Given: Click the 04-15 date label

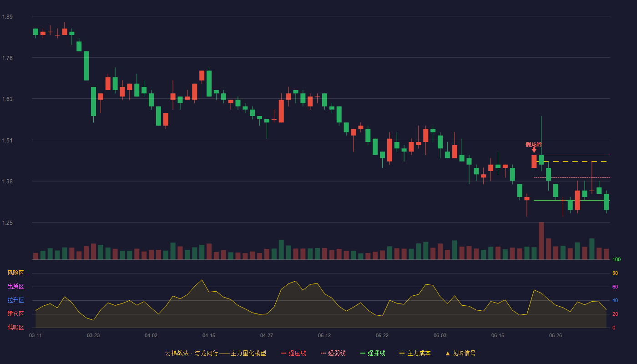Looking at the screenshot, I should pyautogui.click(x=209, y=335).
